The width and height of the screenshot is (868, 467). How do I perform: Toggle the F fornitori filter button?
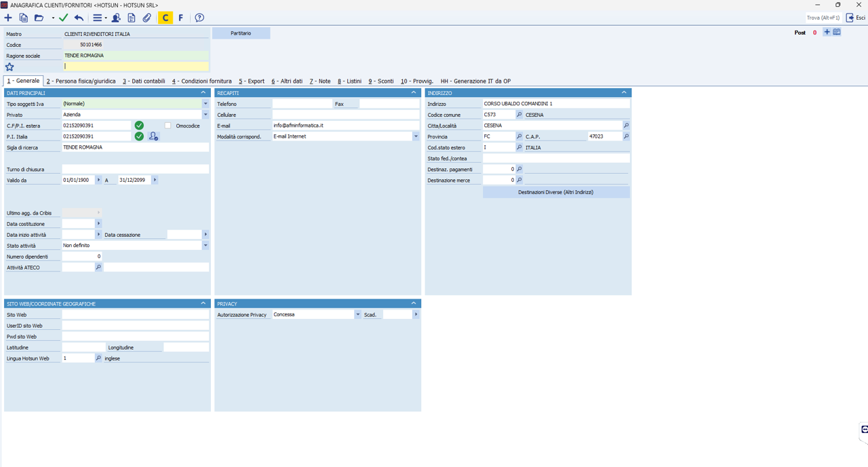(181, 18)
